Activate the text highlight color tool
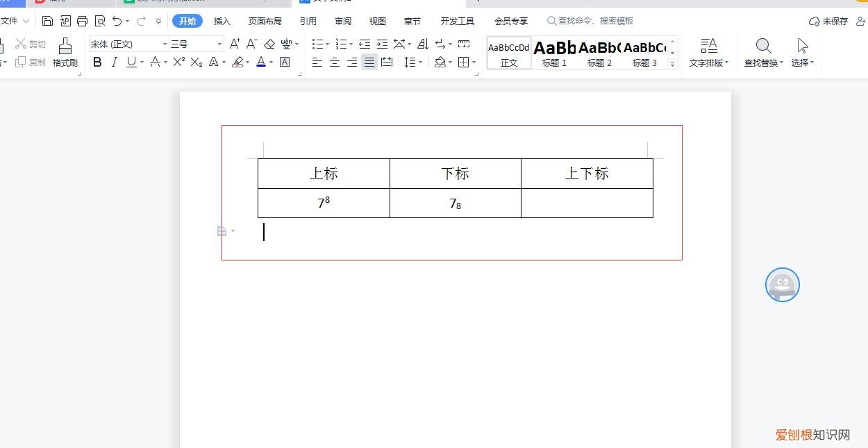The image size is (868, 448). pos(237,63)
